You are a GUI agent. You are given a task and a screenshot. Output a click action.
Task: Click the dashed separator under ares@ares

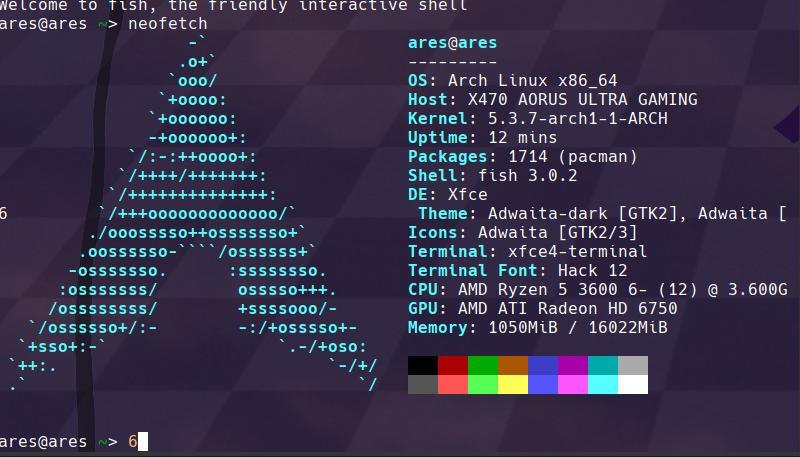point(453,62)
